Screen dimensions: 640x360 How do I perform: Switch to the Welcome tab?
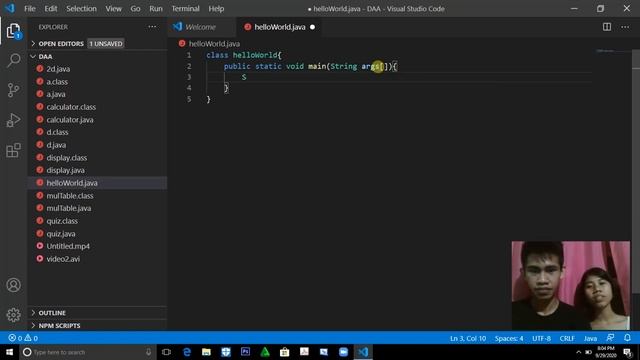[x=202, y=27]
